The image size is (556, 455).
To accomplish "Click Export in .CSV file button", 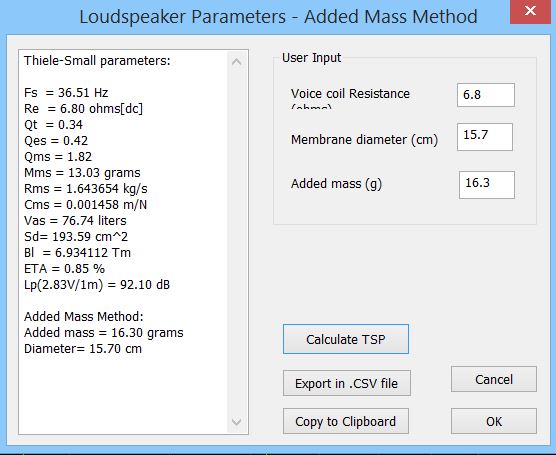I will coord(347,383).
